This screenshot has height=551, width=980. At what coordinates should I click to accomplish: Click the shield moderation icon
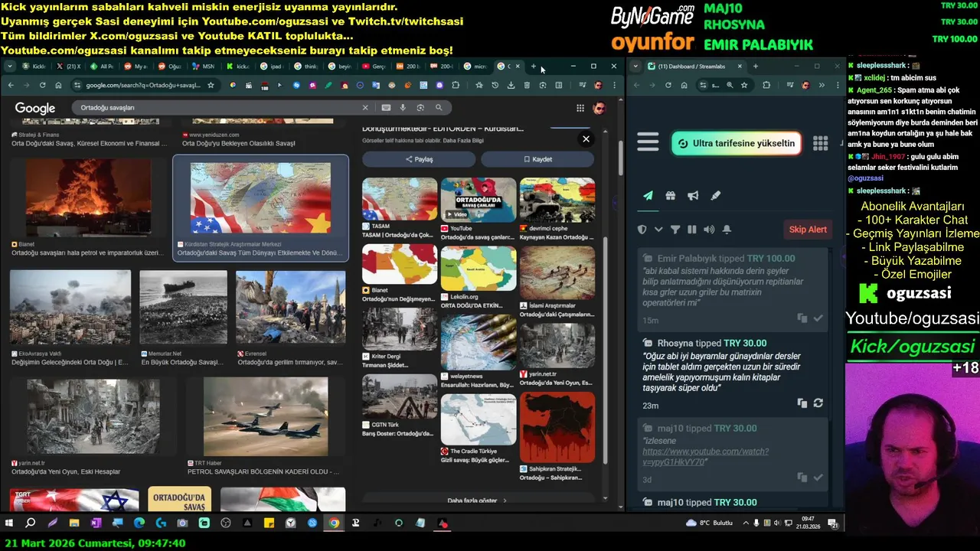point(642,230)
